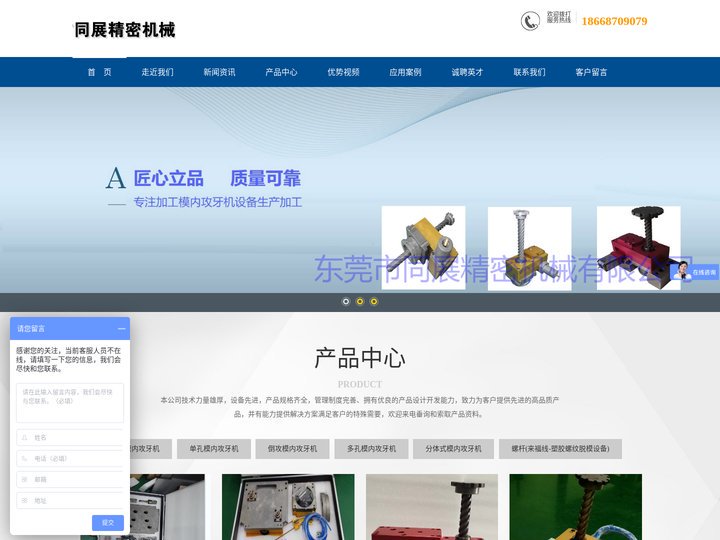The height and width of the screenshot is (540, 720).
Task: Select the 螺杆(来福线) category tab
Action: (560, 449)
